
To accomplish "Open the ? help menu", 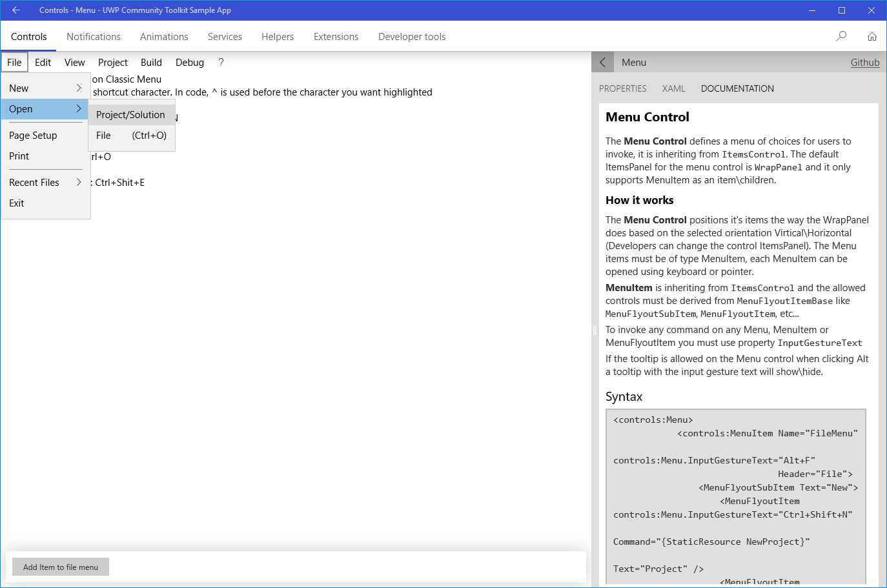I will (x=220, y=62).
